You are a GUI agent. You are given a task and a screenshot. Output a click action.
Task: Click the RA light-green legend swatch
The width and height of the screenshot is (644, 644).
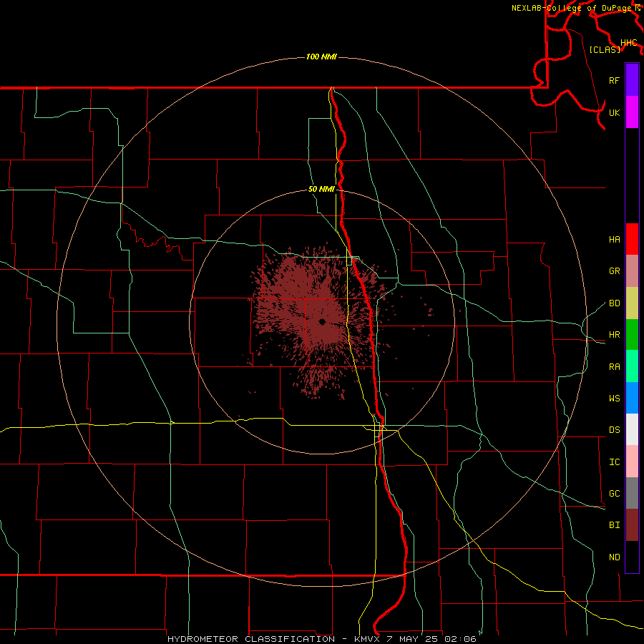632,366
